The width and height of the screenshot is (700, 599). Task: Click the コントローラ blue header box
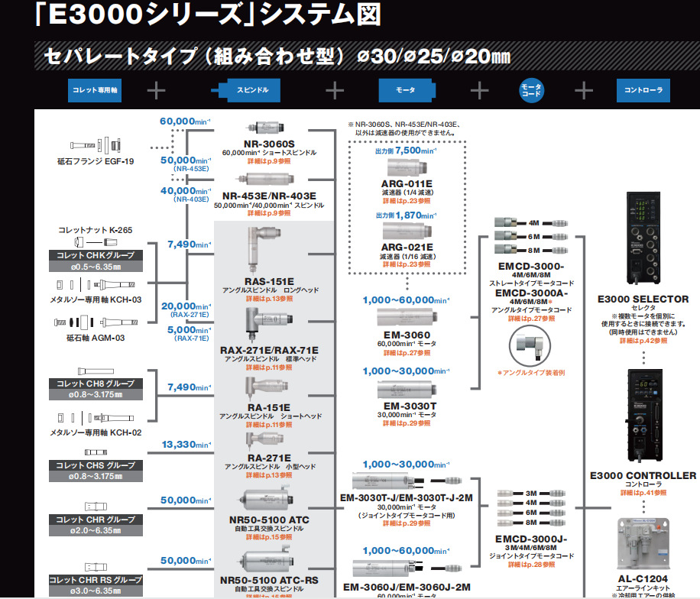pyautogui.click(x=643, y=90)
